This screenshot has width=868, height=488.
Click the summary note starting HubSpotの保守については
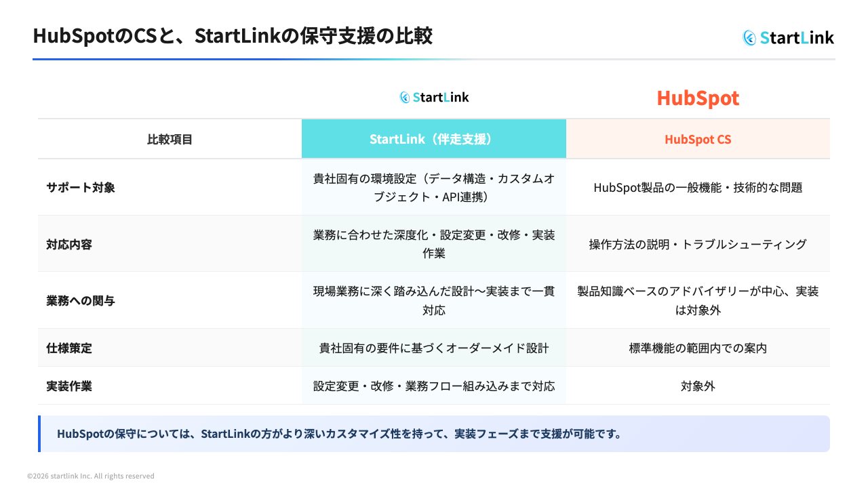pos(434,434)
